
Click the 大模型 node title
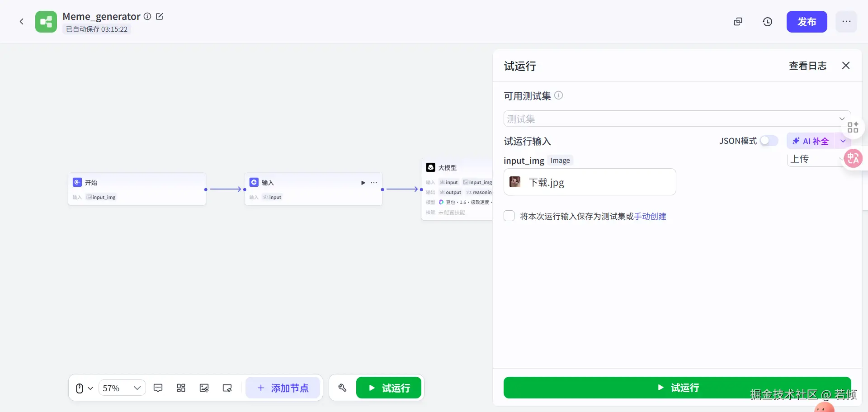tap(448, 168)
